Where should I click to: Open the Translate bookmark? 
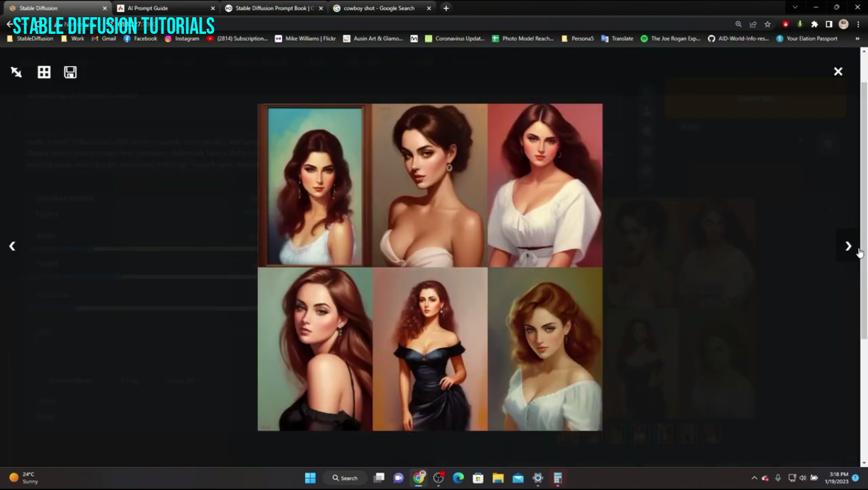(617, 38)
